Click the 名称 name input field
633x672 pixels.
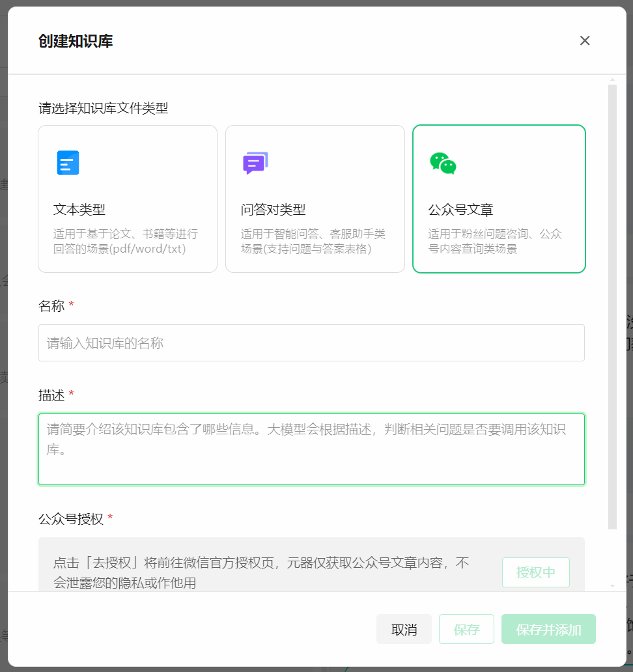pyautogui.click(x=311, y=343)
